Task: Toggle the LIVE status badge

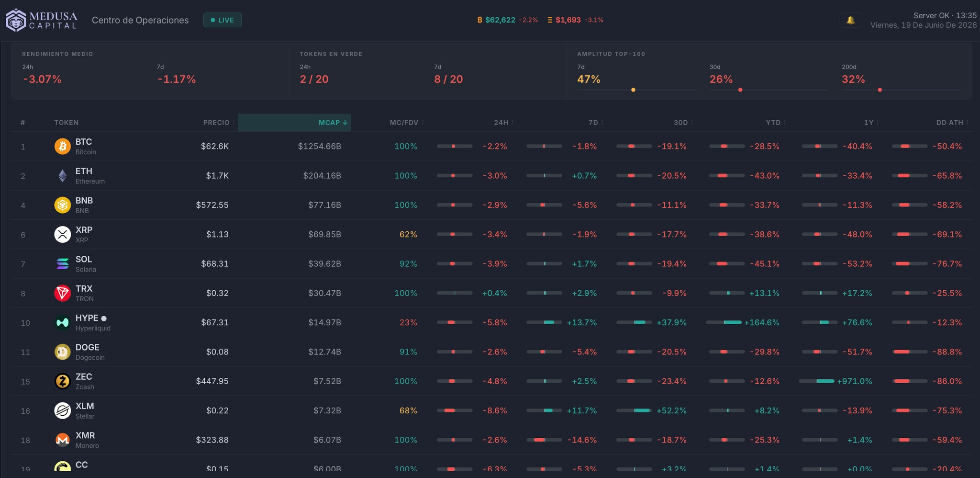Action: [x=223, y=20]
